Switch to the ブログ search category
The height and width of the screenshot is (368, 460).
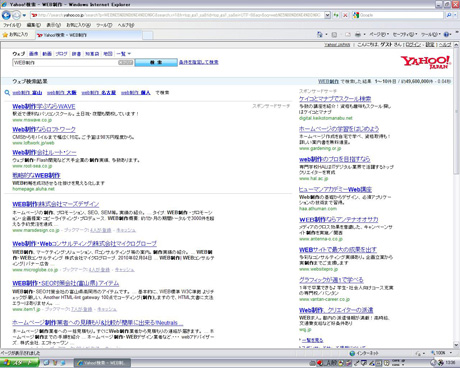61,54
